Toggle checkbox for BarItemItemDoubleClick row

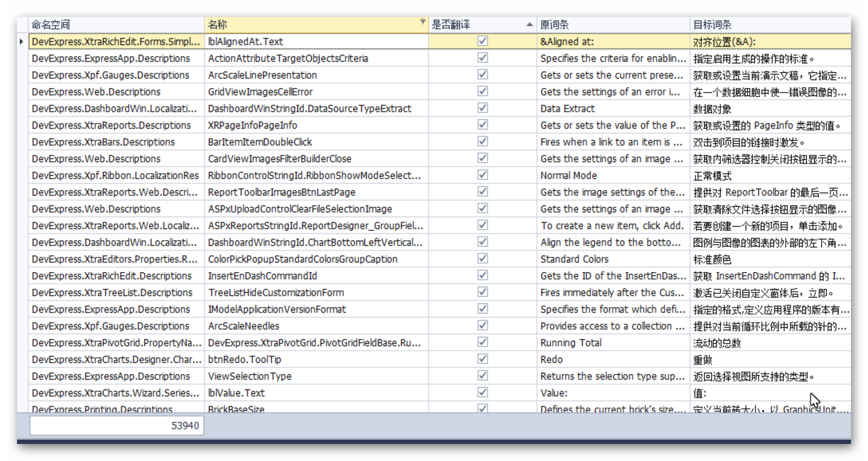[483, 141]
